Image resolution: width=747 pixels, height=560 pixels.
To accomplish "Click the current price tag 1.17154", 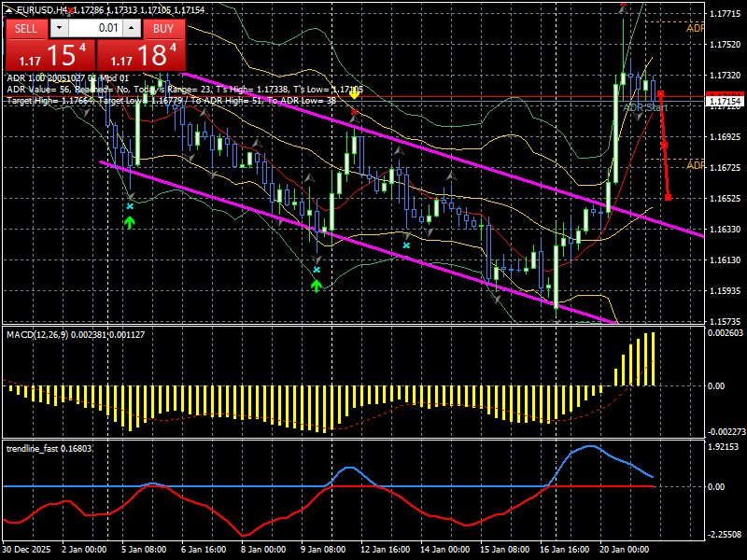I will click(725, 102).
